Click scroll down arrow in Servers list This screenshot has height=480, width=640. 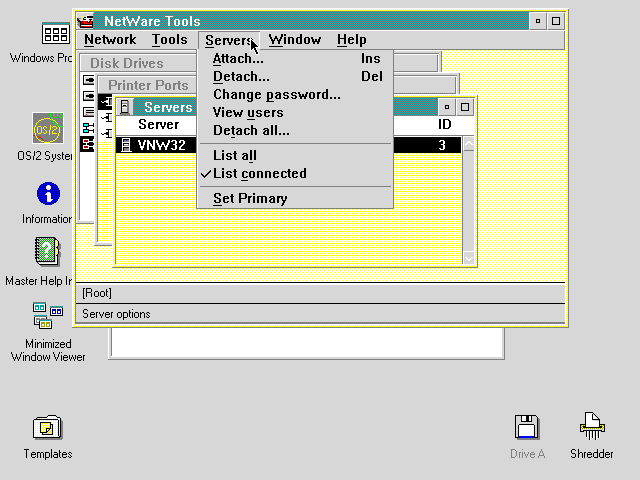(469, 258)
